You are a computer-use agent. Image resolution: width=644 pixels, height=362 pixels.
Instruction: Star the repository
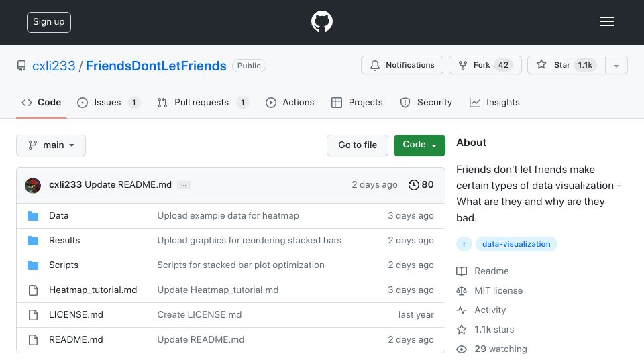pyautogui.click(x=566, y=65)
